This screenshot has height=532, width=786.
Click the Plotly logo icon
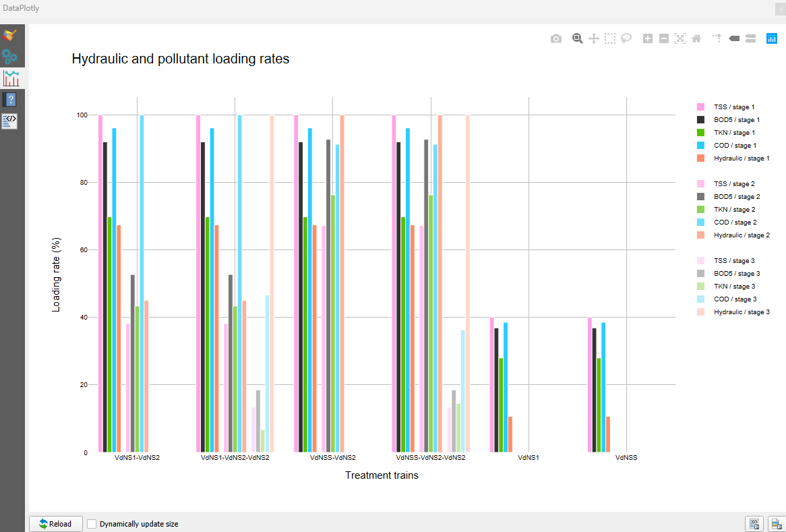772,39
